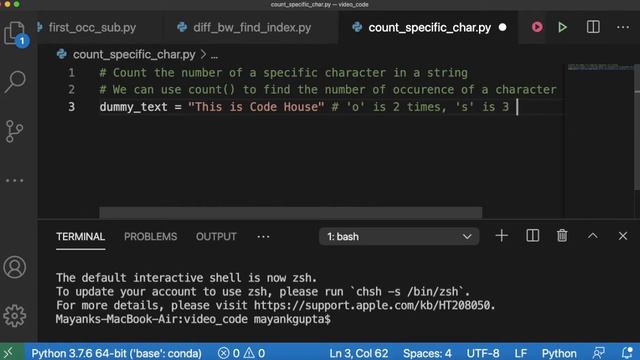Click the Python icon on diff_bw_find_index.py tab
This screenshot has height=360, width=640.
point(182,27)
